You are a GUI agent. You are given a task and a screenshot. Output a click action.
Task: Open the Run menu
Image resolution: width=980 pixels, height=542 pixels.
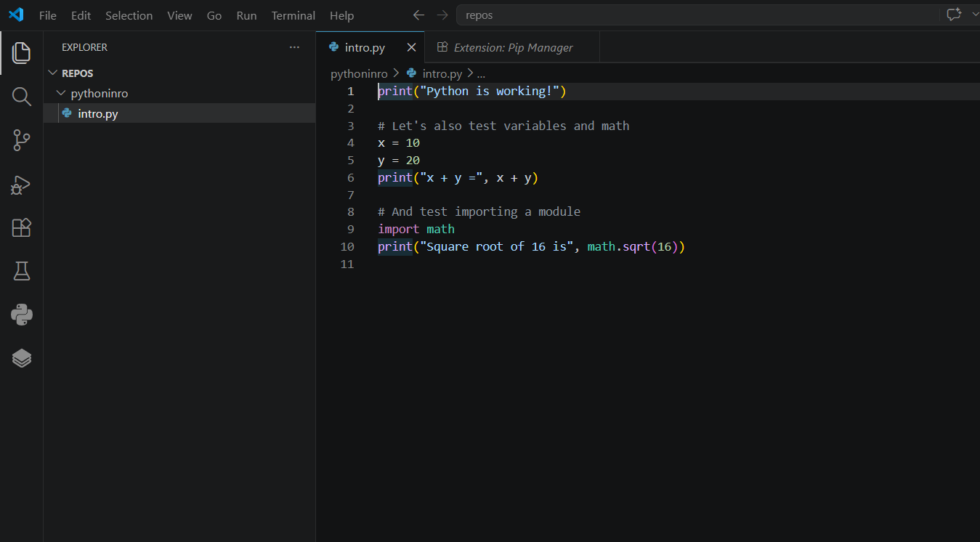point(246,15)
